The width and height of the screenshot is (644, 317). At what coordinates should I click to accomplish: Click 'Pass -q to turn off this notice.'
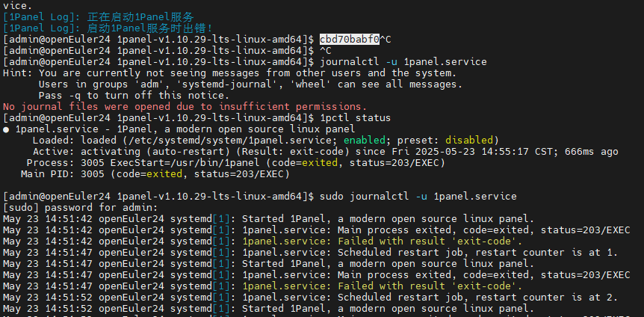click(134, 96)
